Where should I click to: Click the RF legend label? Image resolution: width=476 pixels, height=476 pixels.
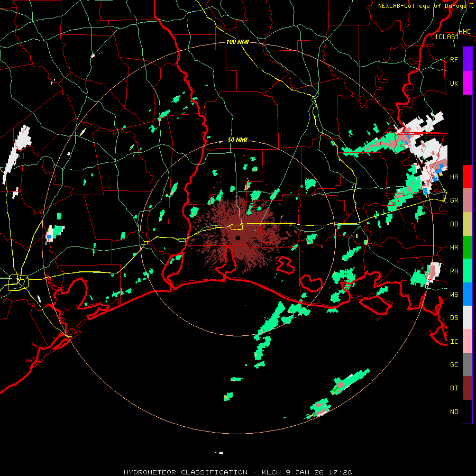tap(454, 59)
